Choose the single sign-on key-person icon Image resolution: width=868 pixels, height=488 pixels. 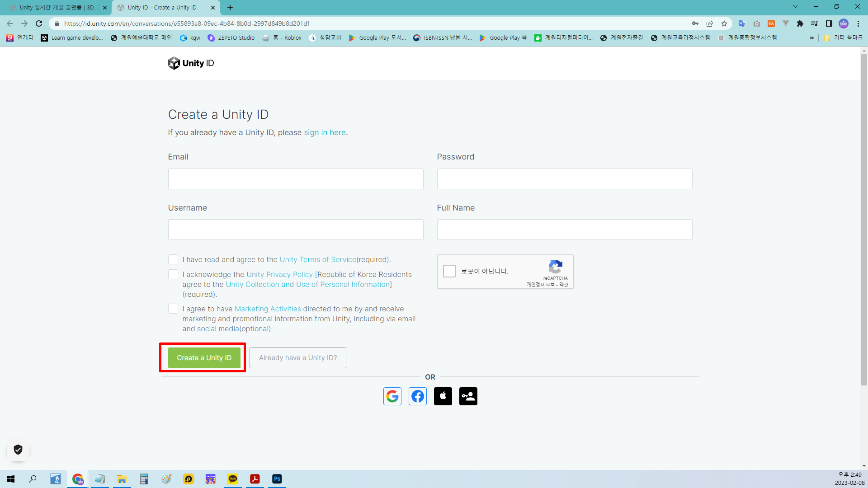tap(468, 396)
